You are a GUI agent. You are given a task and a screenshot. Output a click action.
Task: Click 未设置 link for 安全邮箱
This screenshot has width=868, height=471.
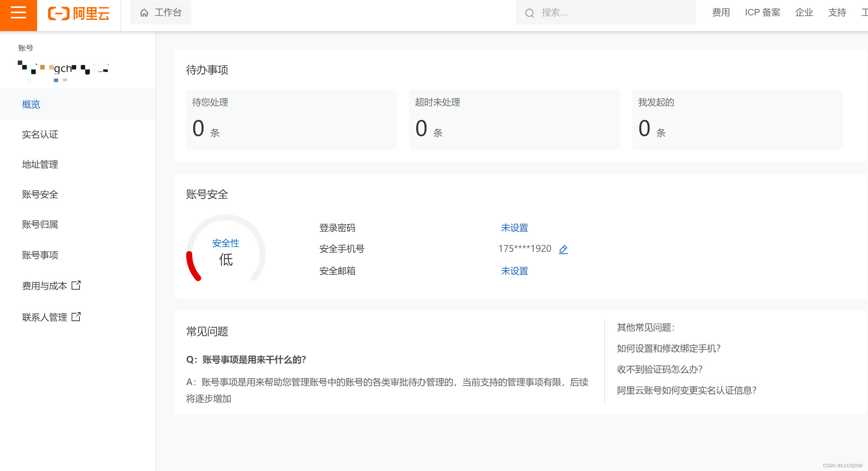[x=514, y=271]
